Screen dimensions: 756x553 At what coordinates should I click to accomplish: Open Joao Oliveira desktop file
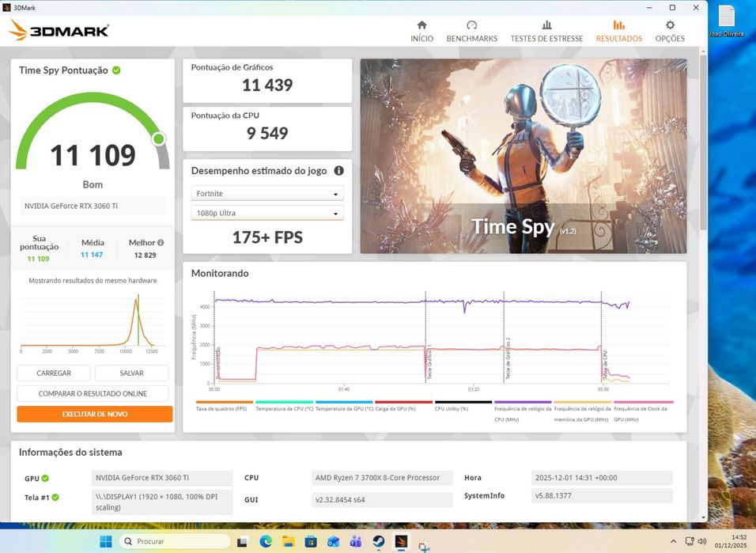pyautogui.click(x=726, y=21)
